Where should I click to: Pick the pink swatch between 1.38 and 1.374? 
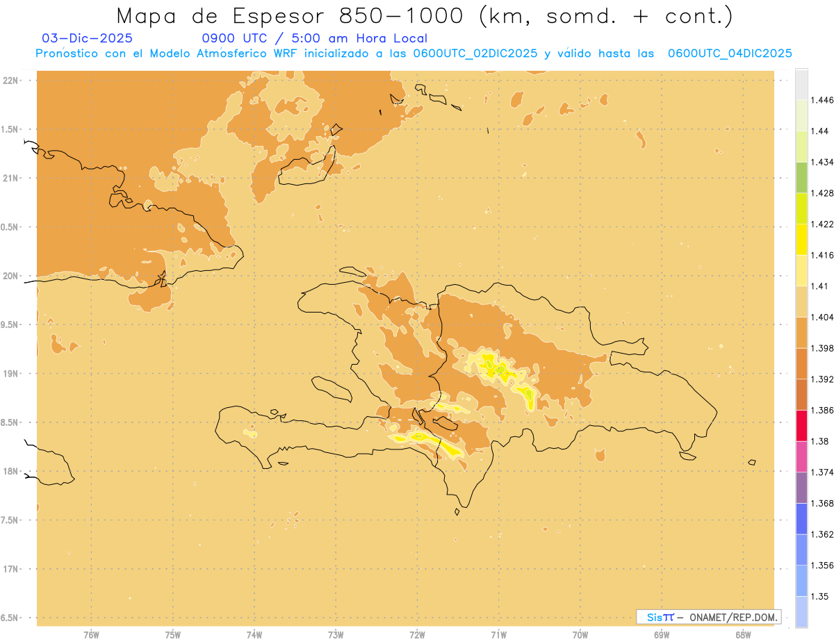pos(801,456)
